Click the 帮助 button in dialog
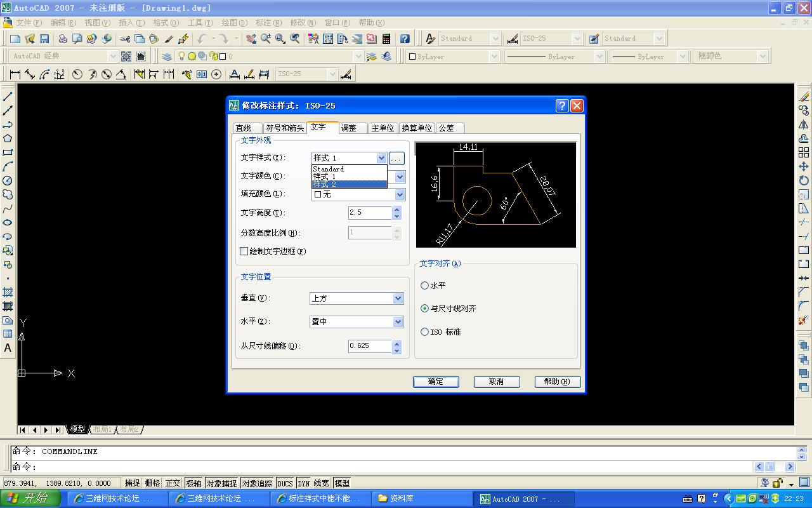This screenshot has width=812, height=508. coord(558,382)
